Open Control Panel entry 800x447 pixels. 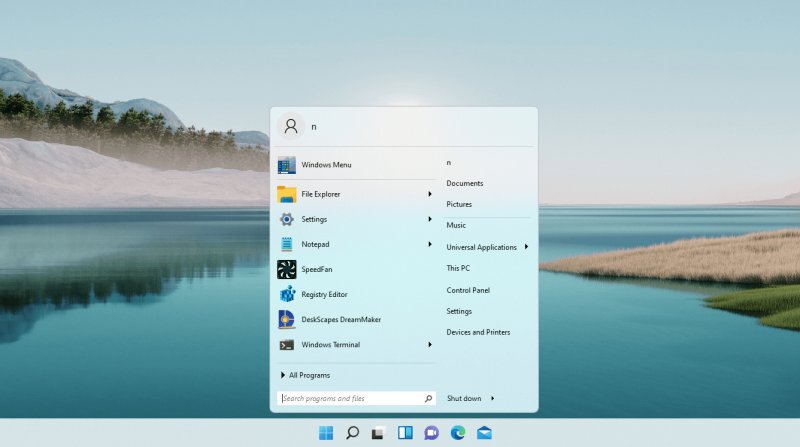point(468,290)
